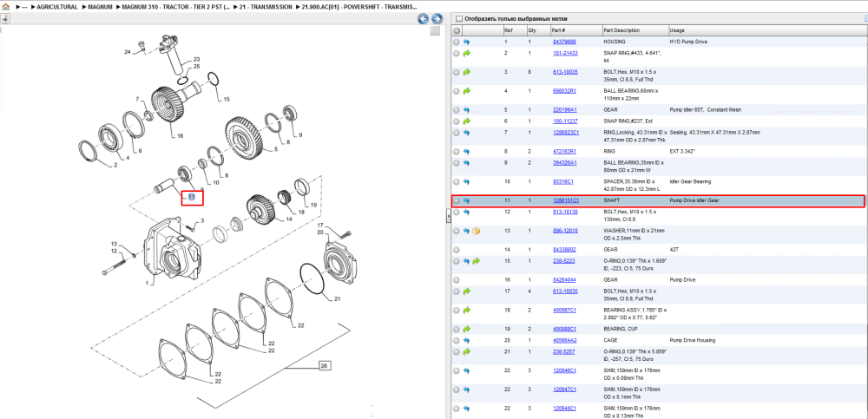Click the package box icon for WASHER 896-12010

click(476, 231)
